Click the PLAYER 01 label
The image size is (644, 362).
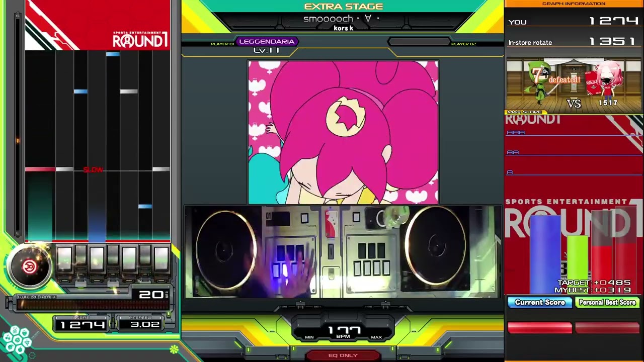tap(222, 44)
